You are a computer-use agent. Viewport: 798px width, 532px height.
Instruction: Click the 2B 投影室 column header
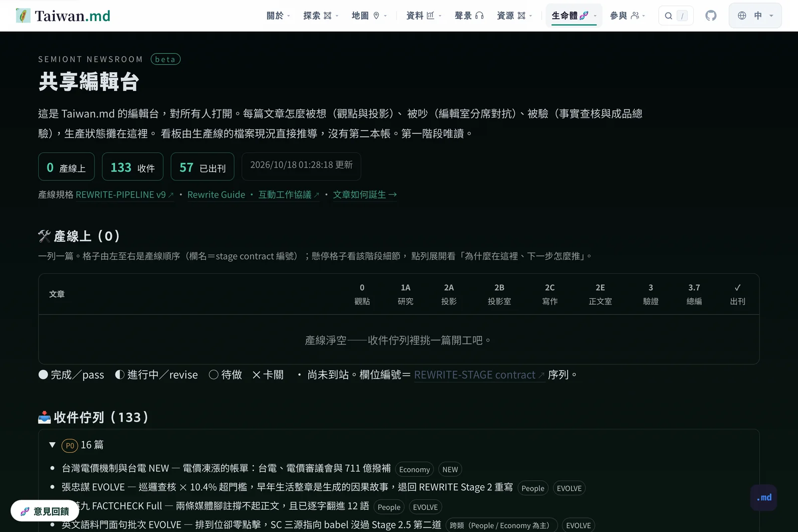coord(499,294)
